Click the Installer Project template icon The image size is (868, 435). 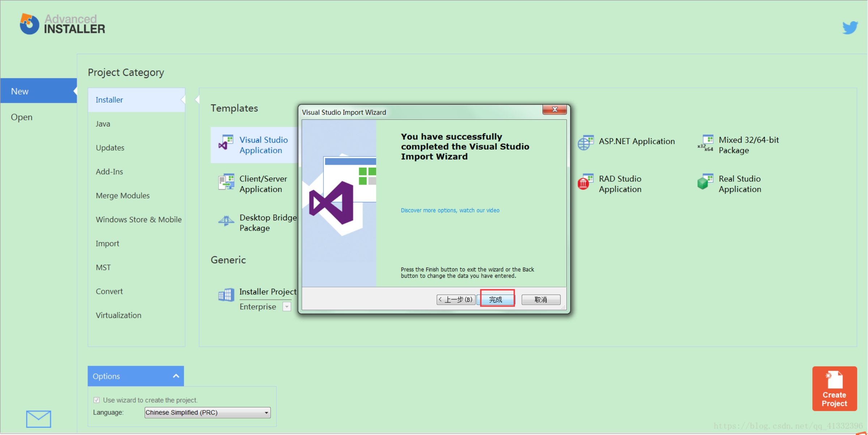click(x=226, y=295)
